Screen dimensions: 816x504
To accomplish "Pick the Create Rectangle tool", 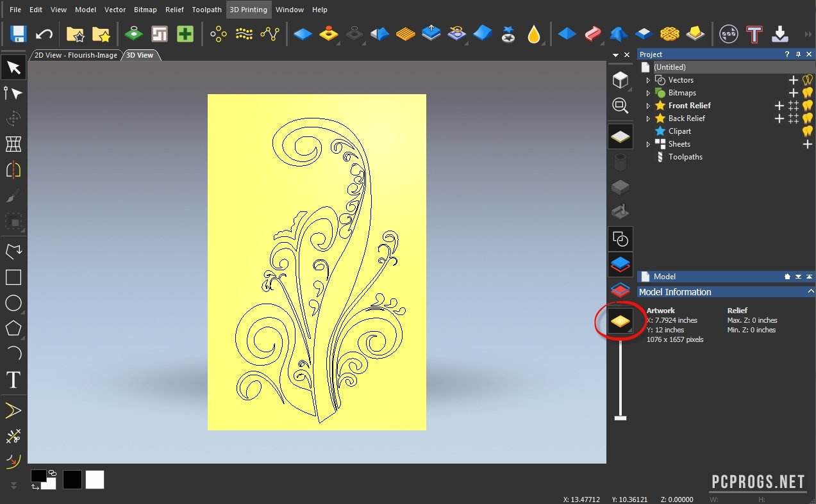I will (x=13, y=277).
